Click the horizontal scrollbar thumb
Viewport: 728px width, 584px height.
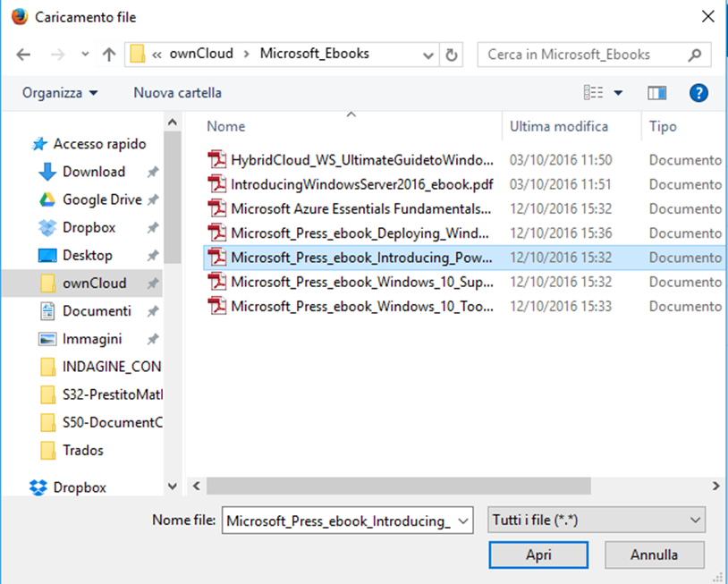(x=399, y=486)
